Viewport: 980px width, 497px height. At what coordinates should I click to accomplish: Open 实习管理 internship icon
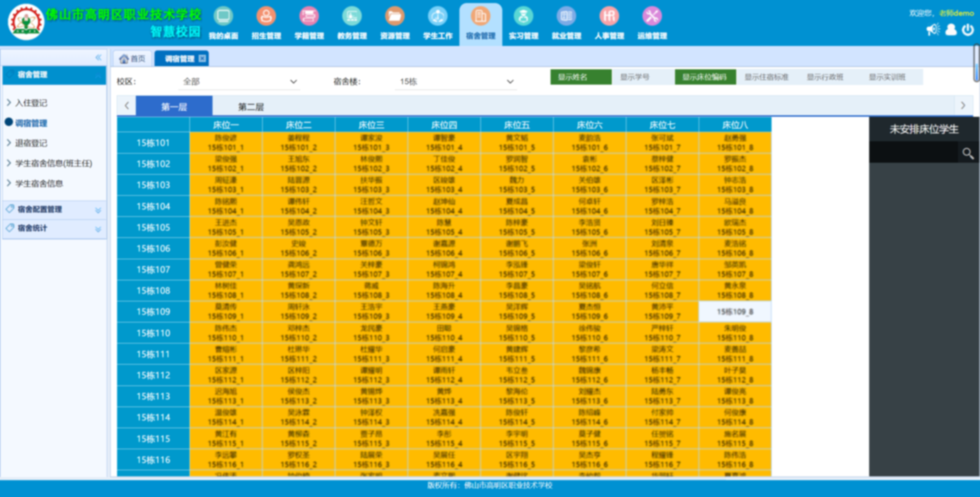coord(523,23)
